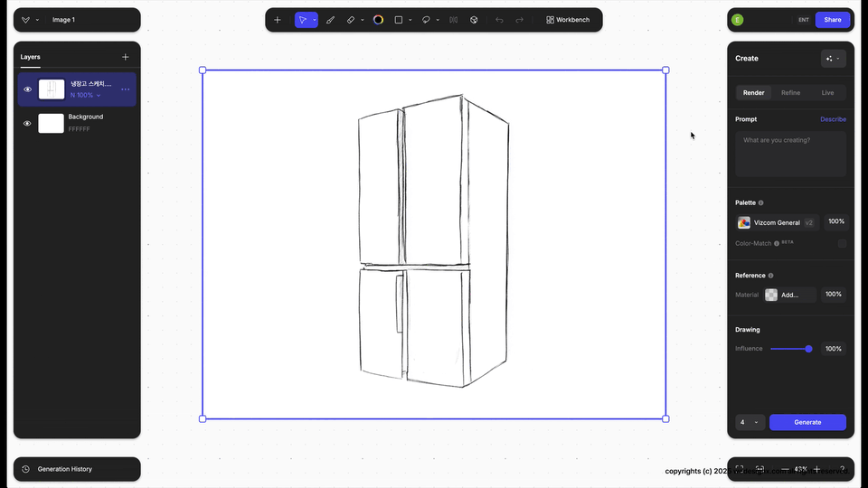Click the Symmetry mirror tool icon

click(x=453, y=20)
